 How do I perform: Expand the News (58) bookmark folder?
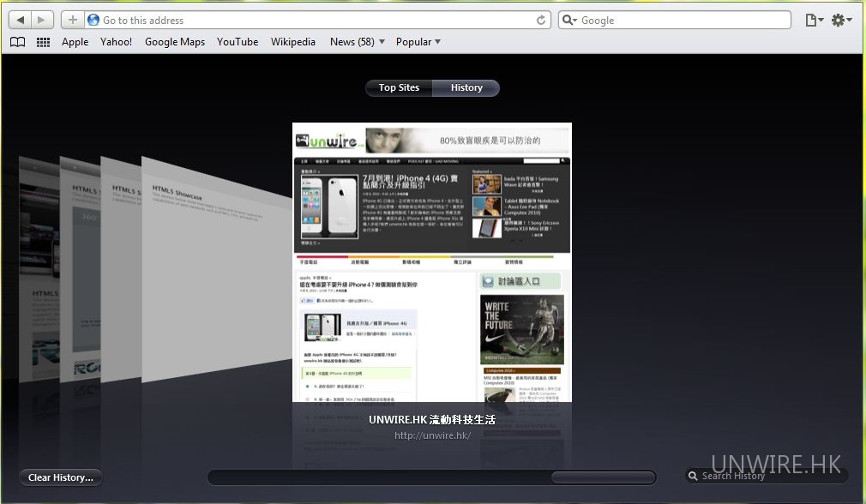click(358, 42)
